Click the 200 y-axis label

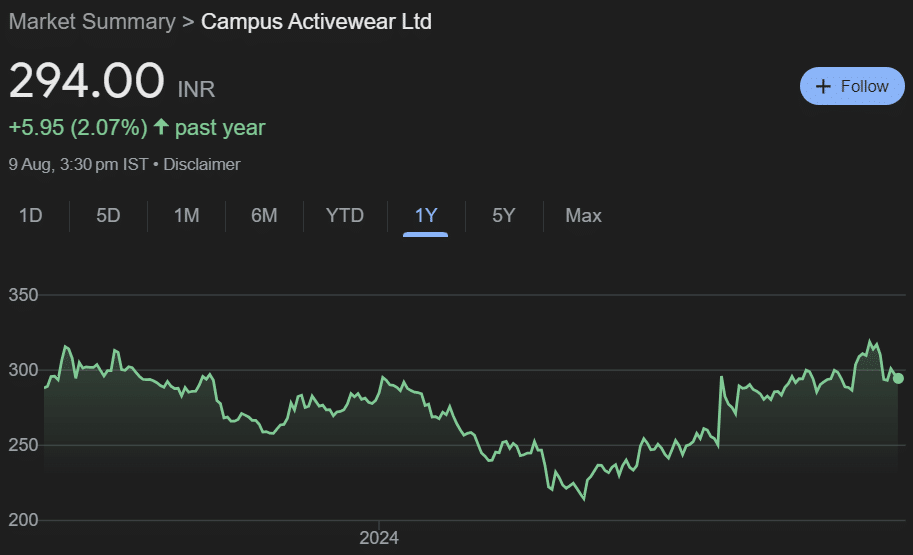(x=23, y=520)
